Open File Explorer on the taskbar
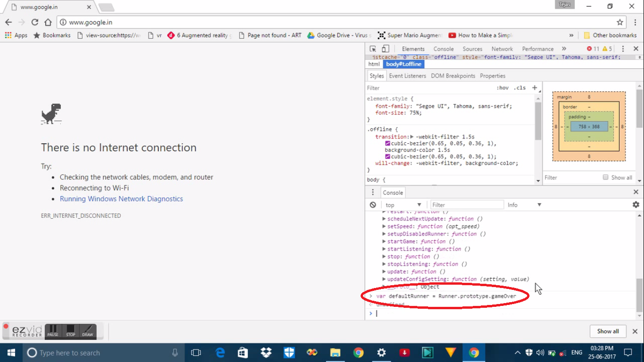The width and height of the screenshot is (644, 362). [335, 353]
